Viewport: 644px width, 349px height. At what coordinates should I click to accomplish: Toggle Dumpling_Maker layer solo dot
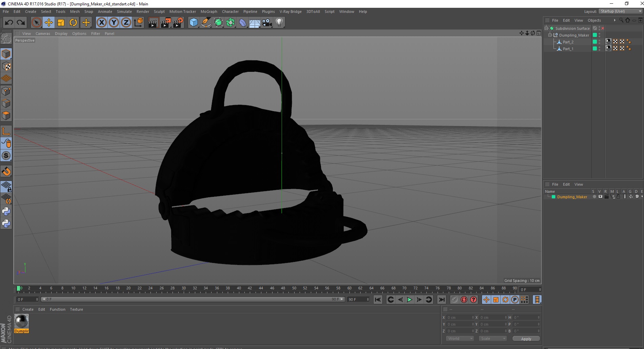(594, 197)
